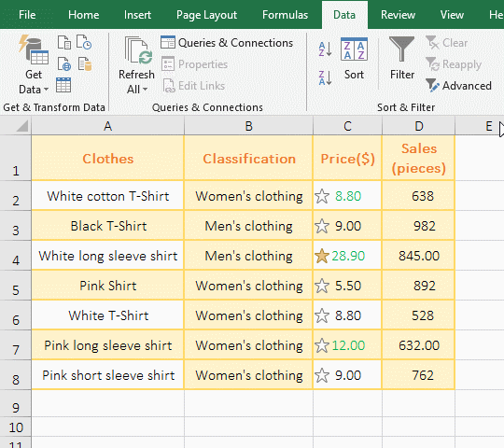
Task: Select the Pink Shirt cell
Action: pos(107,286)
